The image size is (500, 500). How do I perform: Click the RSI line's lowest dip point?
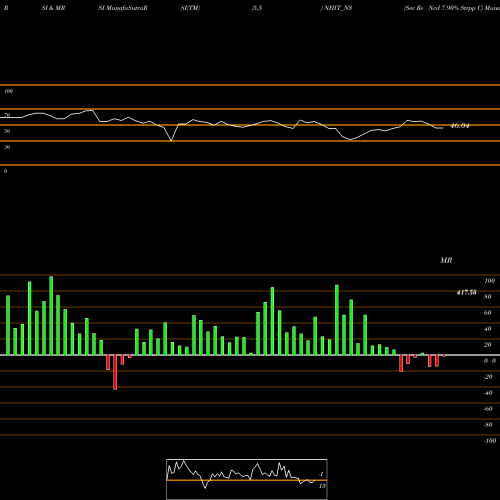click(x=171, y=141)
